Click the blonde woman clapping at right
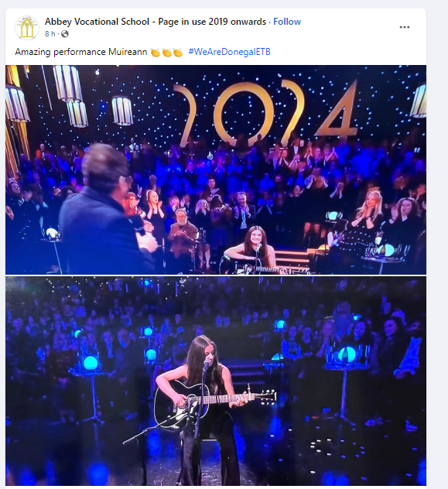Viewport: 448px width, 489px height. point(369,209)
